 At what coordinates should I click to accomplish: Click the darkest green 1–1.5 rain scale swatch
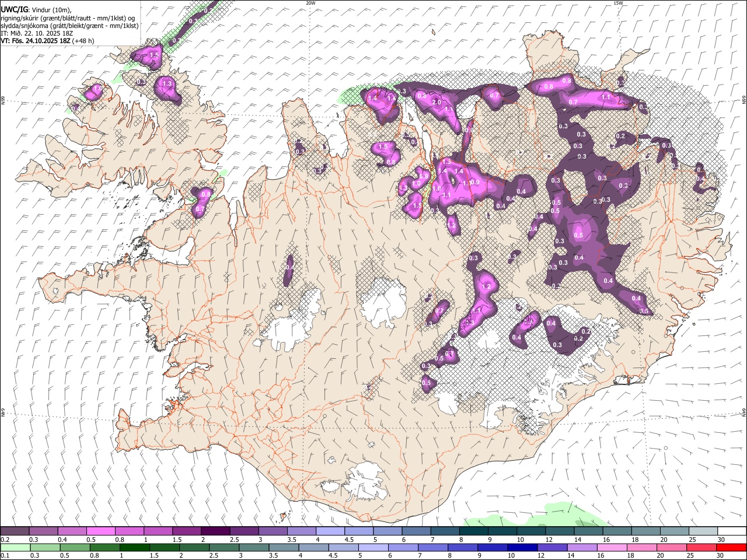134,548
